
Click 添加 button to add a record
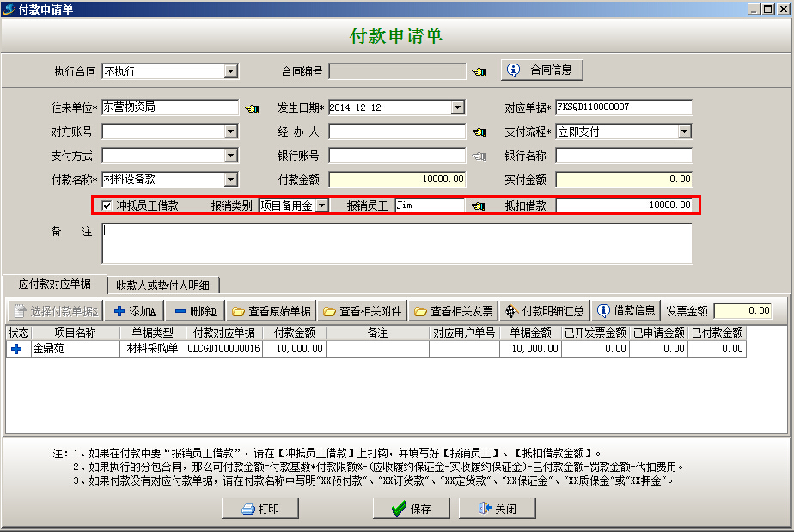(134, 310)
